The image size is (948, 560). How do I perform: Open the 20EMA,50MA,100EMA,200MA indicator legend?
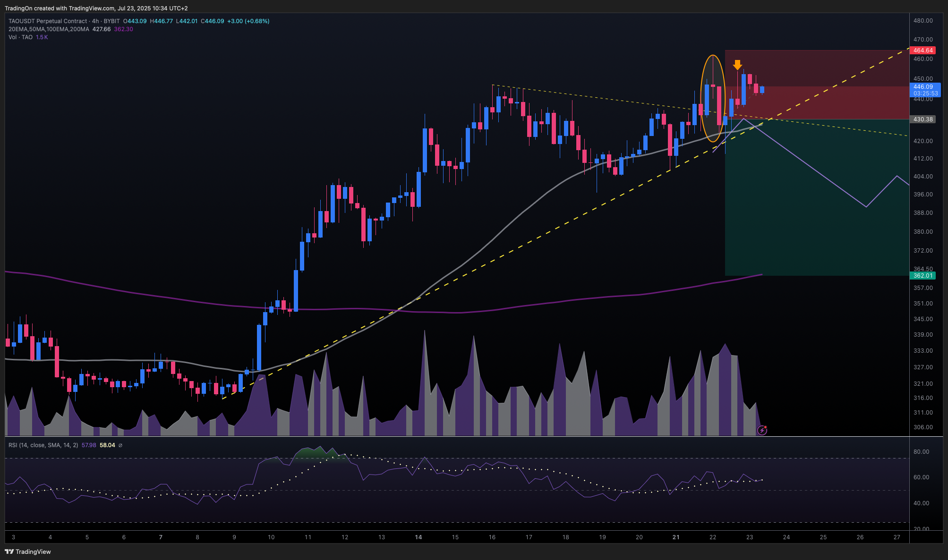[49, 29]
